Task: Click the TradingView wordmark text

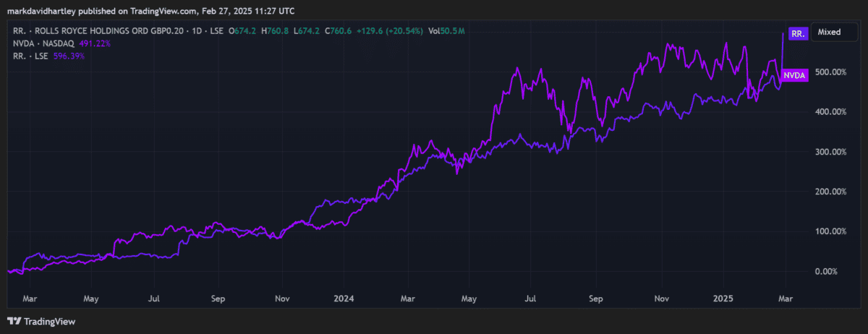Action: point(50,322)
